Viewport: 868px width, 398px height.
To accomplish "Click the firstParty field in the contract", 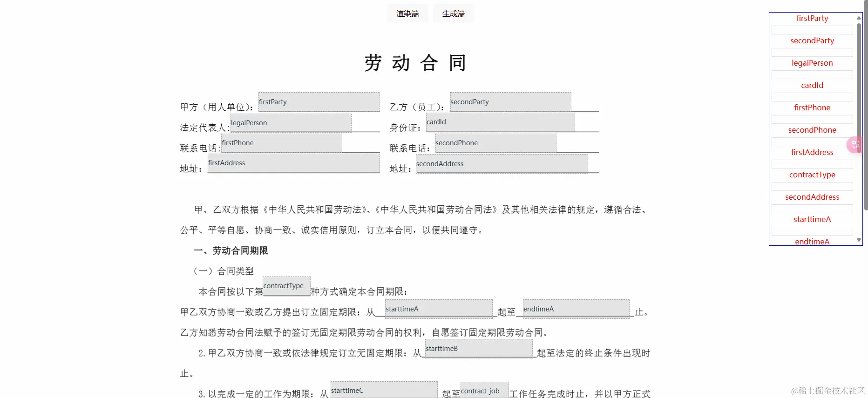I will [319, 101].
